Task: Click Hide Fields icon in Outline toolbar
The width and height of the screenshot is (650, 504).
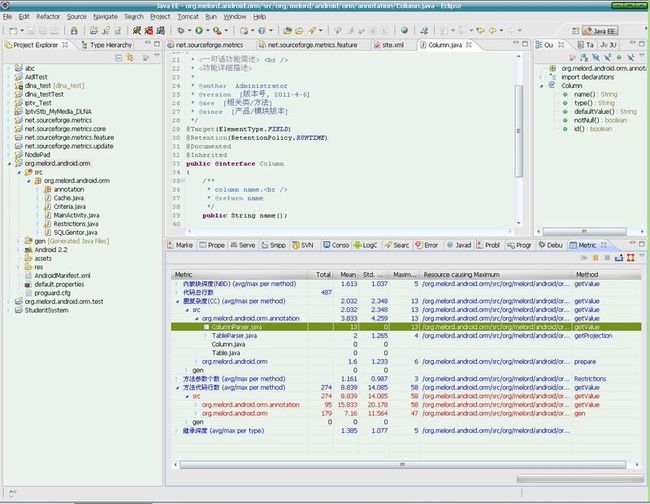Action: [596, 58]
